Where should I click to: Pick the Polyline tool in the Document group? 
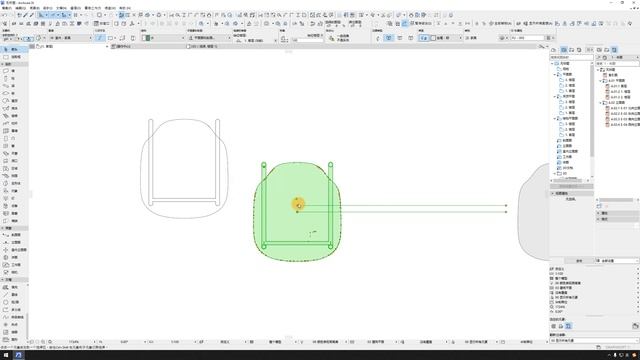(14, 310)
